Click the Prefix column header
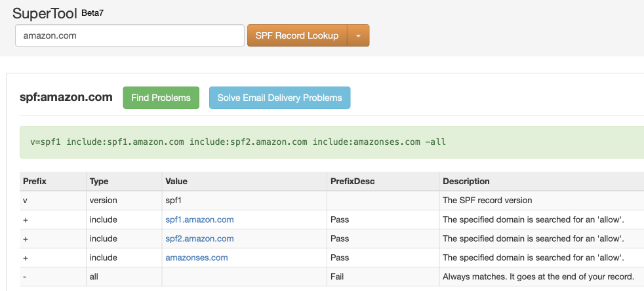The height and width of the screenshot is (291, 644). click(53, 182)
